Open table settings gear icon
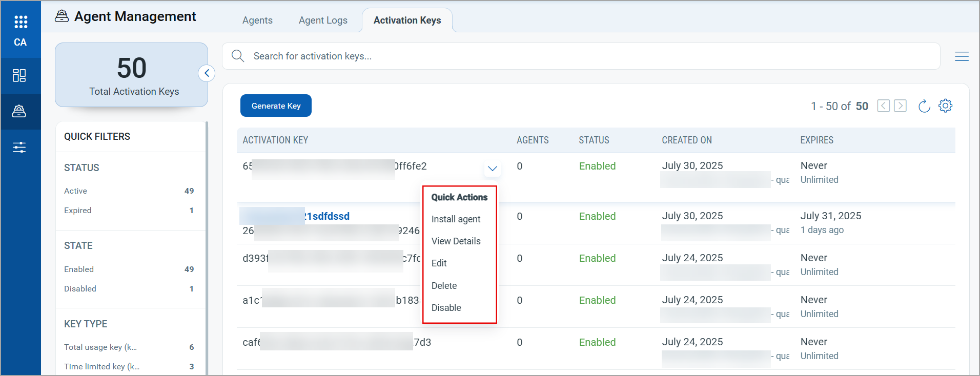The height and width of the screenshot is (376, 980). click(x=945, y=106)
